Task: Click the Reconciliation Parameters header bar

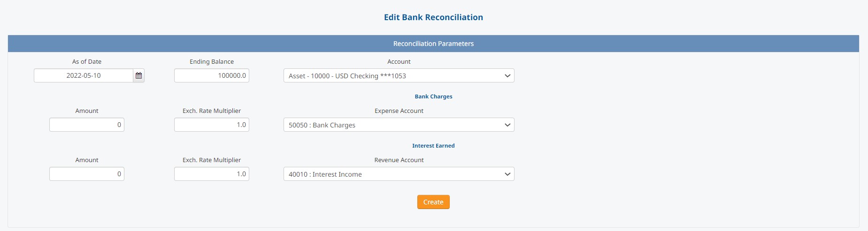Action: click(433, 44)
